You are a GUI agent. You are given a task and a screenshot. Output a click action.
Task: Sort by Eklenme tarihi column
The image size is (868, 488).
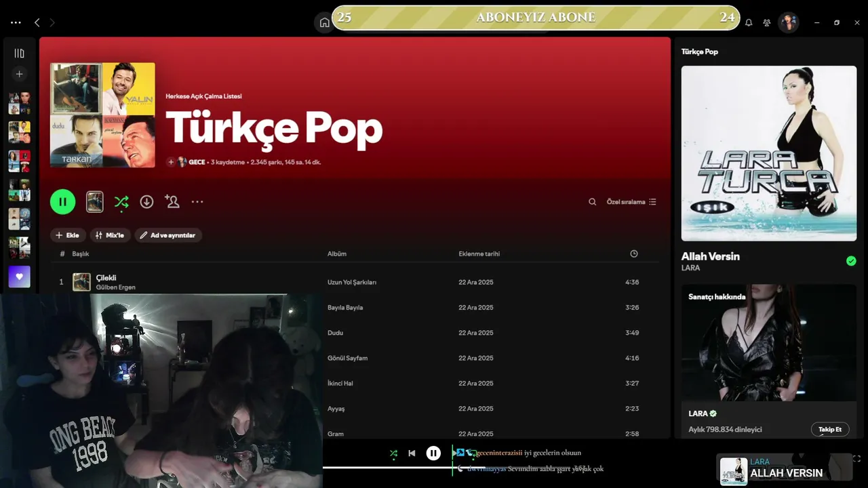pyautogui.click(x=479, y=253)
